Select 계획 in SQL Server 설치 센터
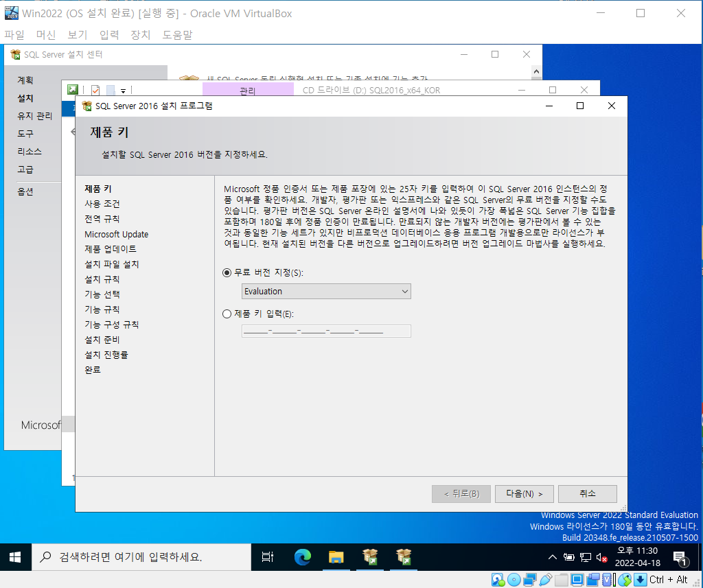703x588 pixels. 25,80
